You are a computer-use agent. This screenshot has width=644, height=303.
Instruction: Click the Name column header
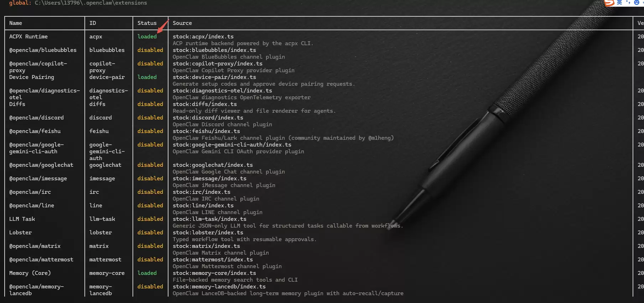[x=16, y=23]
